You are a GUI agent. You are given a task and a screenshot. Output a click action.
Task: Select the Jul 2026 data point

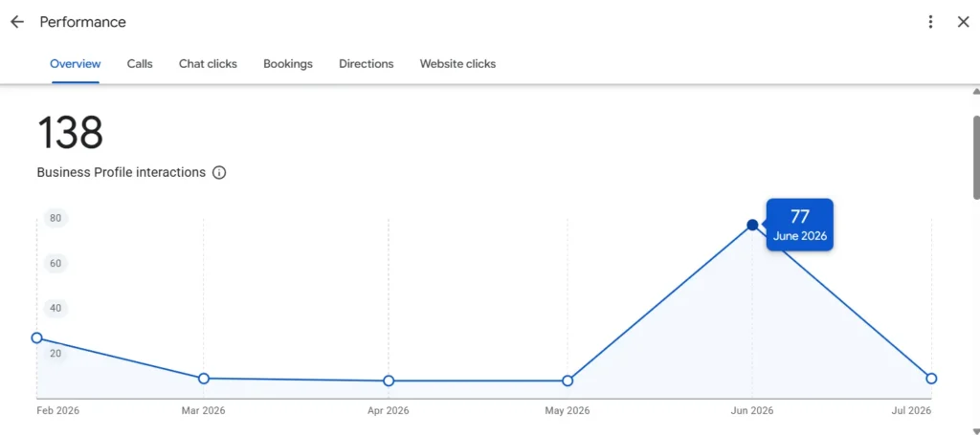(931, 379)
